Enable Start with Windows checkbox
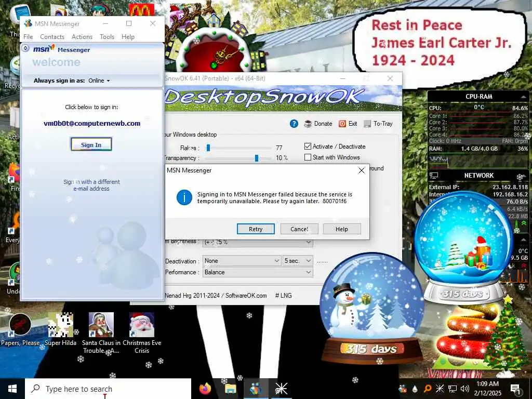 point(308,157)
